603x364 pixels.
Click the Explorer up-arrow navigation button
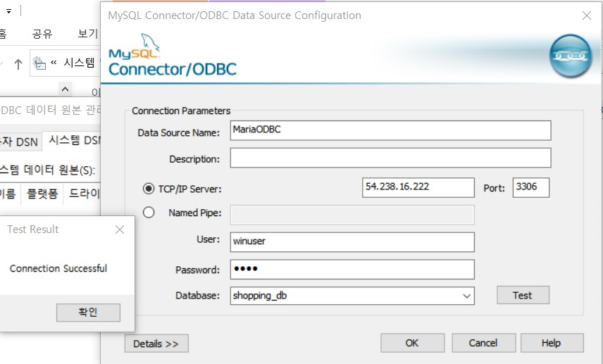[18, 64]
